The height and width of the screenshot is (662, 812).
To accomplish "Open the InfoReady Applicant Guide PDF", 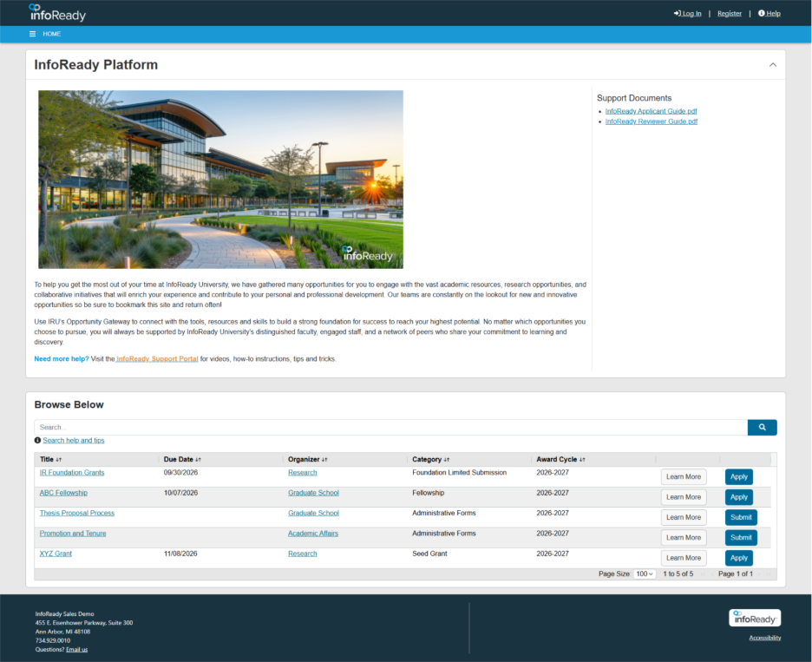I will pyautogui.click(x=651, y=110).
